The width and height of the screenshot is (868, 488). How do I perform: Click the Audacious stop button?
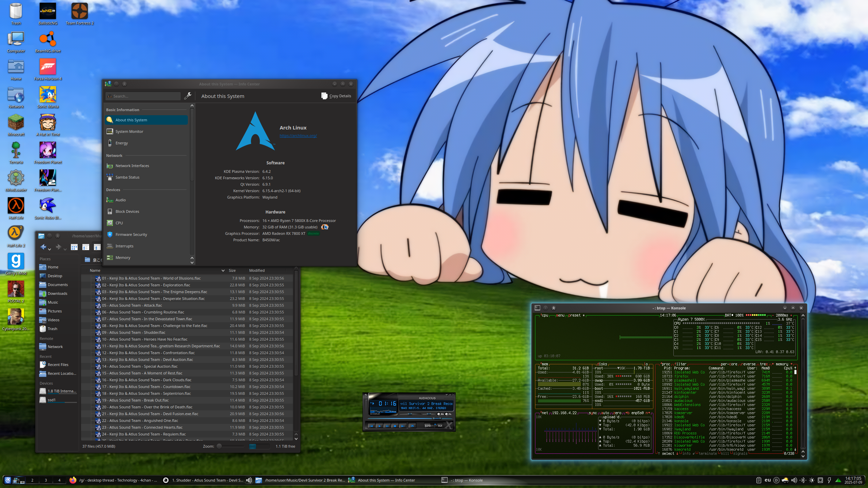(395, 426)
